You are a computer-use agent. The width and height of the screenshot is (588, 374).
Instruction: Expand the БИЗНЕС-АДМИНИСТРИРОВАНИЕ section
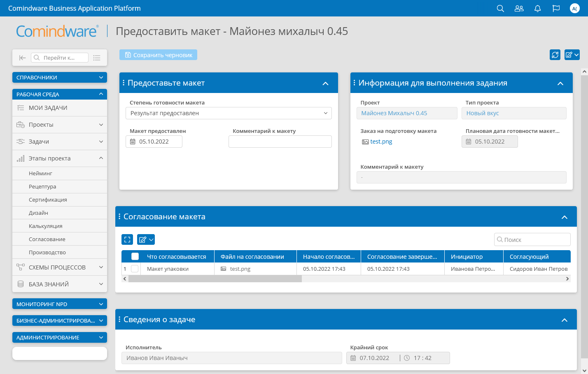point(60,321)
